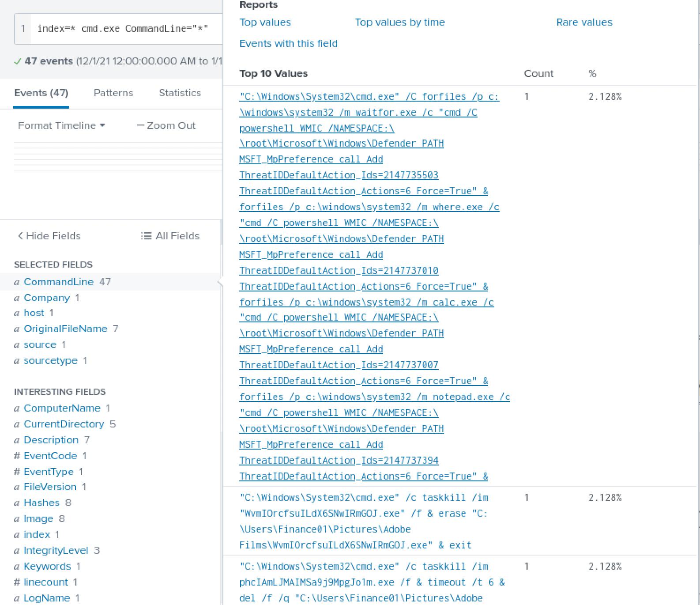The width and height of the screenshot is (700, 605).
Task: Open the EventCode interesting field
Action: (x=50, y=456)
